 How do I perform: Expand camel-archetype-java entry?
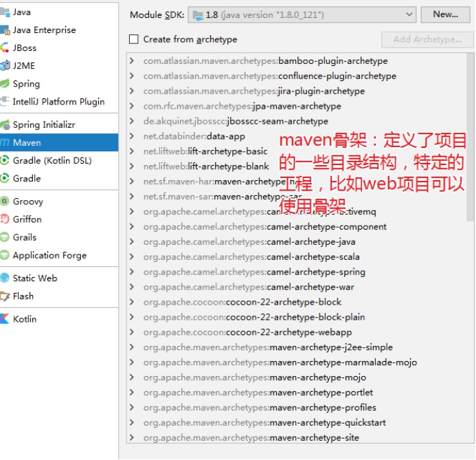[x=132, y=241]
